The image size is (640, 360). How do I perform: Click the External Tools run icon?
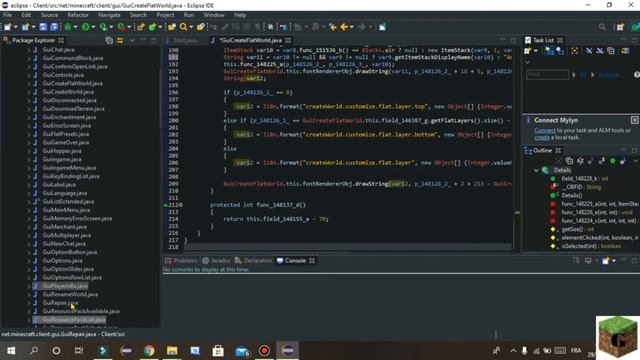121,27
